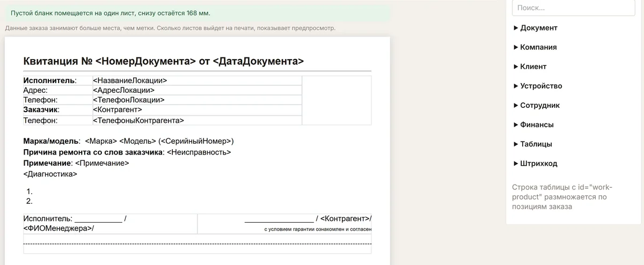644x265 pixels.
Task: Click the <АдресЛокации> placeholder cell
Action: (197, 90)
